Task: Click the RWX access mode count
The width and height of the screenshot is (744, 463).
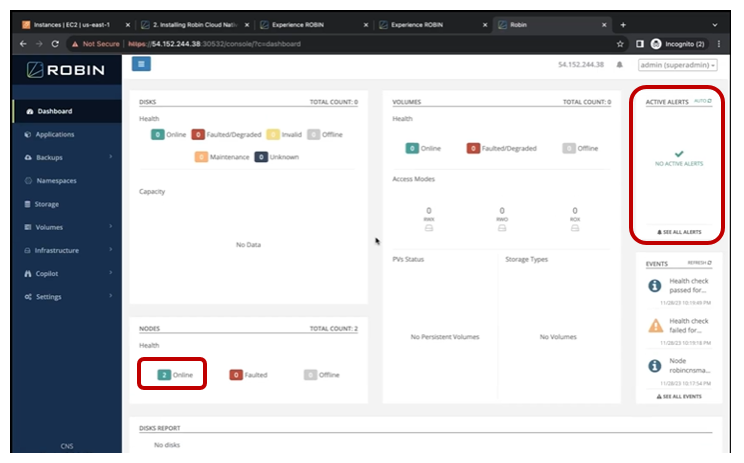Action: 429,211
